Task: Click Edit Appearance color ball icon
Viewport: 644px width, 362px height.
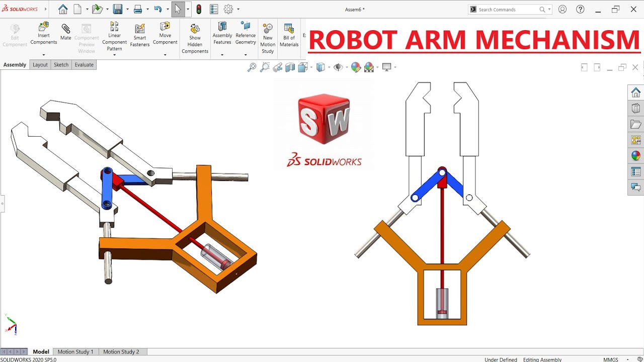Action: pos(356,67)
